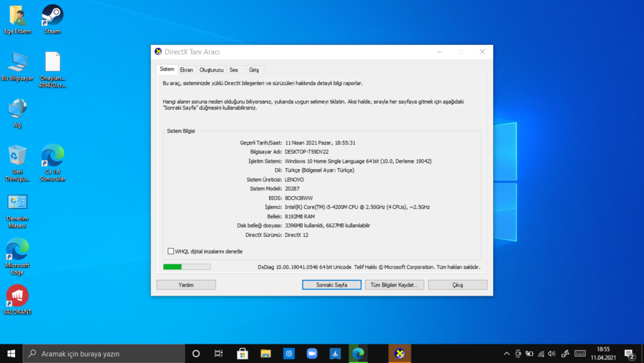Select the Geri Dönüşüm recycle bin icon

point(17,156)
